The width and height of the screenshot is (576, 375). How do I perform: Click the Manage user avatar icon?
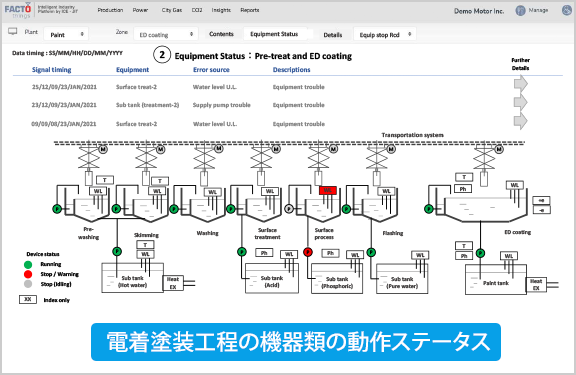coord(520,11)
